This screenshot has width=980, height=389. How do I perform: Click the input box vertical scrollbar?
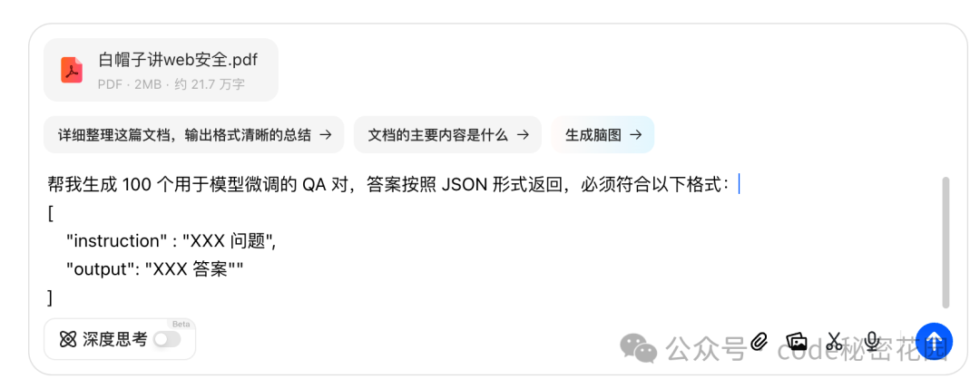click(x=946, y=242)
